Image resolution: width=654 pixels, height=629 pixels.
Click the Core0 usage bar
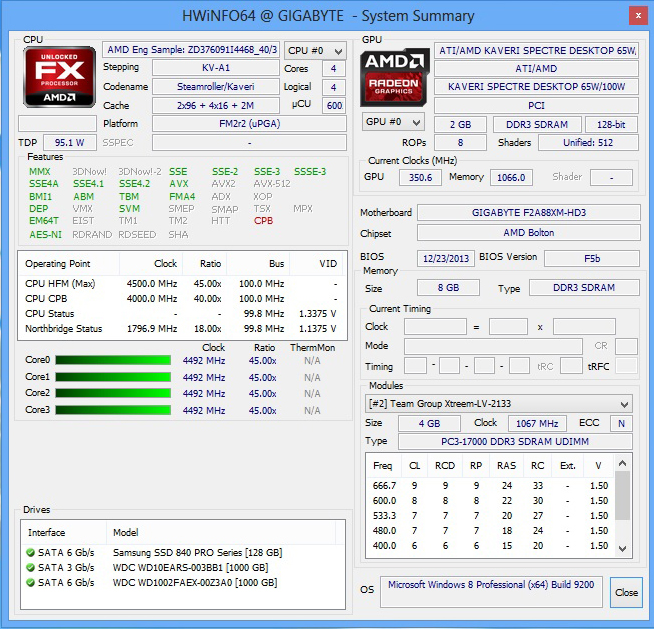[x=113, y=360]
